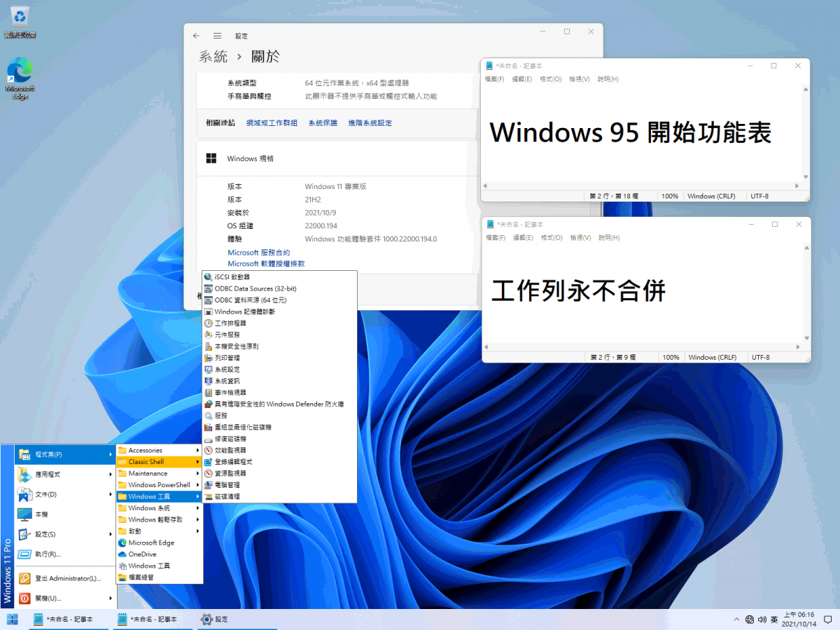
Task: Open the 工作排程器 clock icon entry
Action: [279, 323]
